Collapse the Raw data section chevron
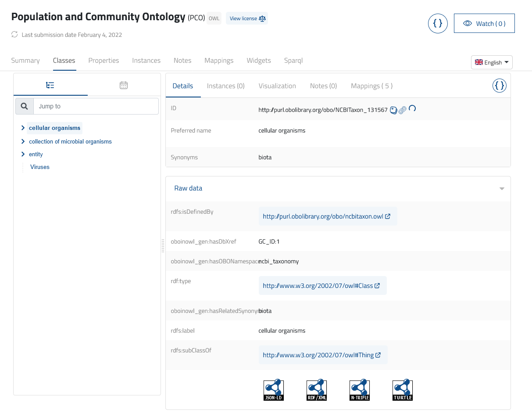 [x=501, y=188]
